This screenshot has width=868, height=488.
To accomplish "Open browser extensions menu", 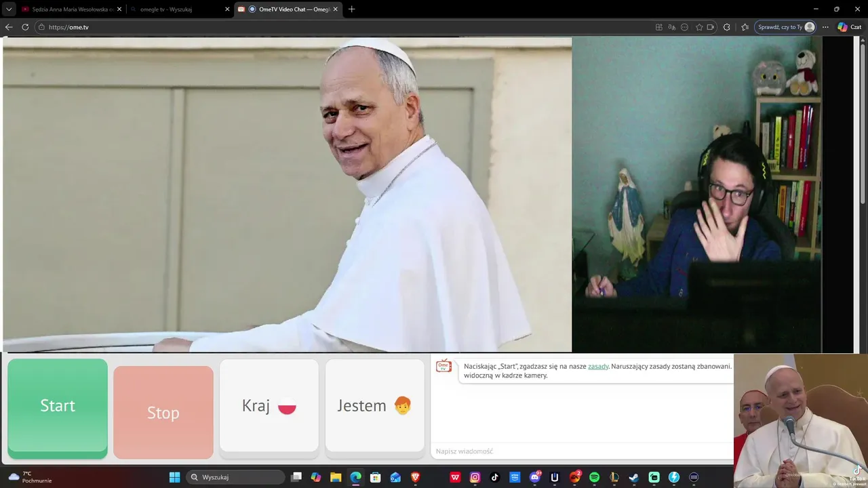I will [x=727, y=27].
